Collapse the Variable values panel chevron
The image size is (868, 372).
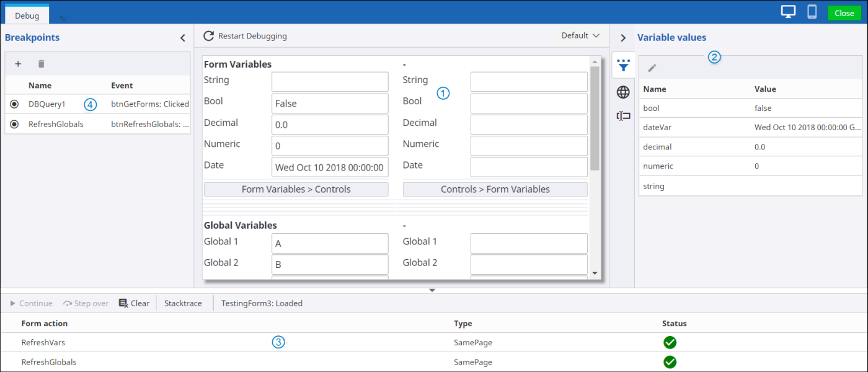pyautogui.click(x=623, y=38)
